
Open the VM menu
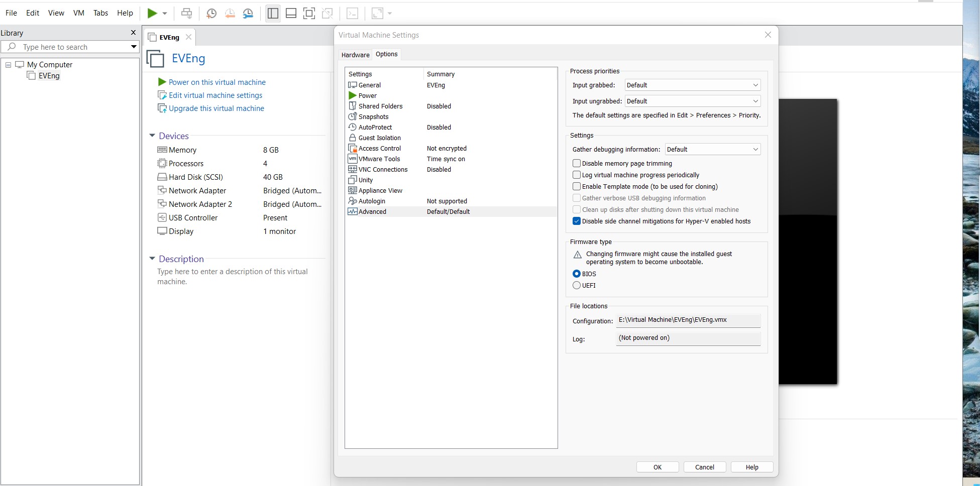79,13
